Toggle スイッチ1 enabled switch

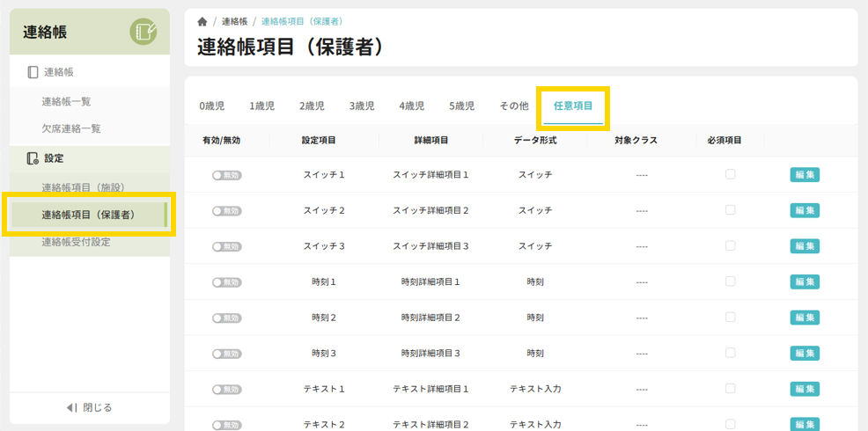[x=226, y=175]
